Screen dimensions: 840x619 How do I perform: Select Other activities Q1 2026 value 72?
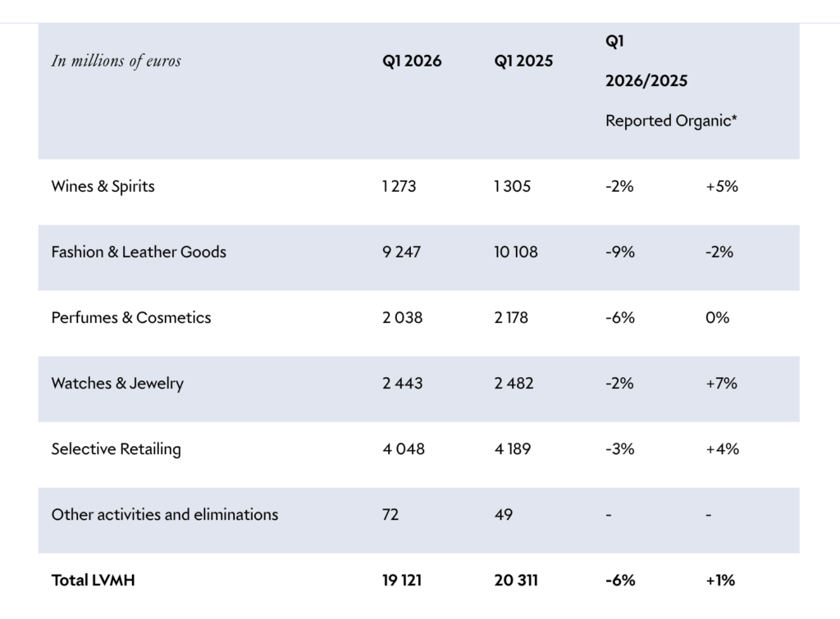click(x=390, y=514)
